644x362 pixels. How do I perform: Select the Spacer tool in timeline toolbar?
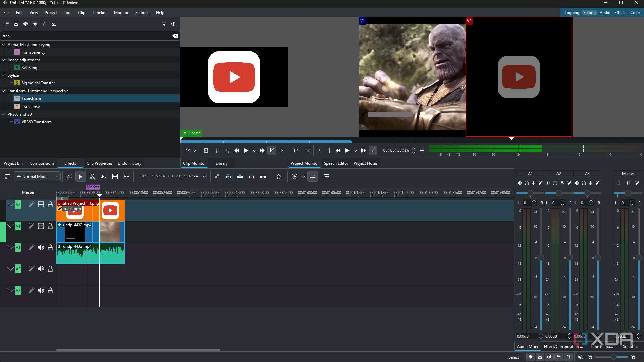pyautogui.click(x=104, y=177)
